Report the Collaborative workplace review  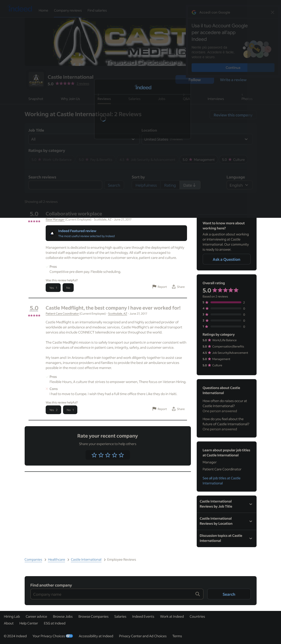[159, 287]
